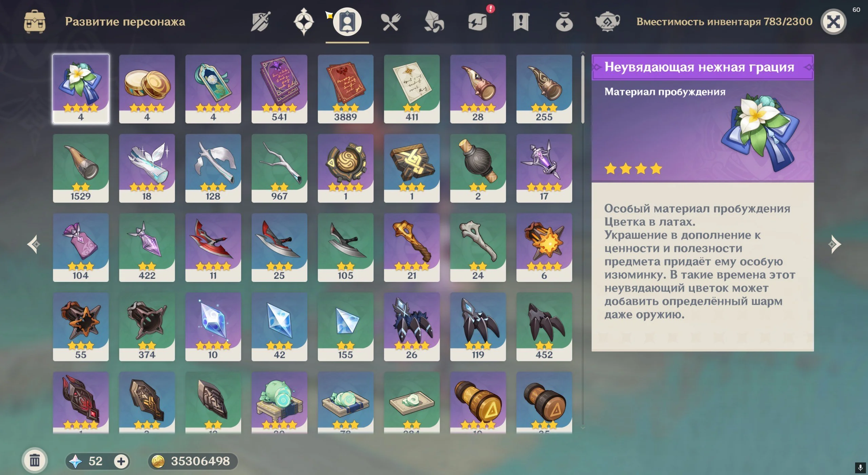Select the blue crystal with 10 count
The image size is (868, 475).
213,327
